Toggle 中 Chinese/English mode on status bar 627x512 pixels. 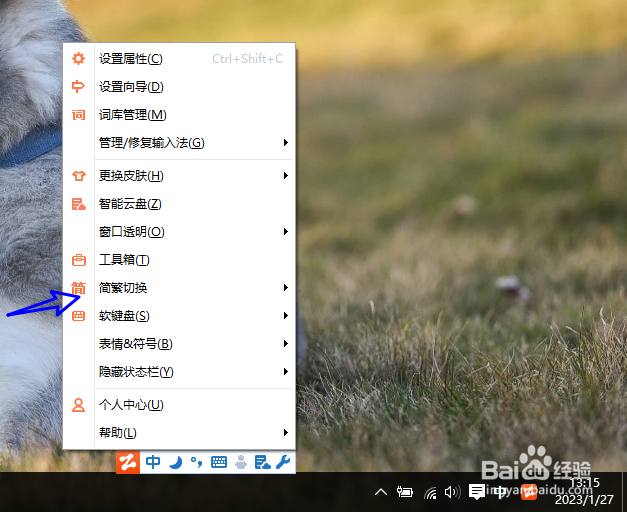153,462
